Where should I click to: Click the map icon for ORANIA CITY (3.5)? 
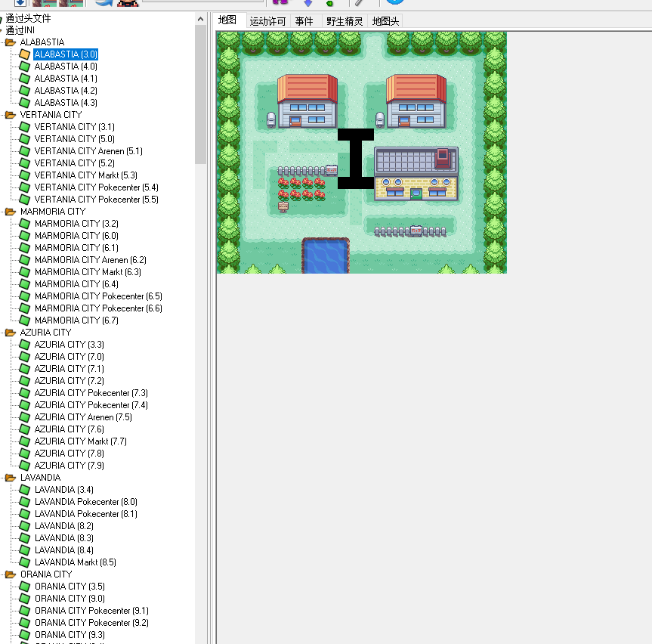pos(24,586)
